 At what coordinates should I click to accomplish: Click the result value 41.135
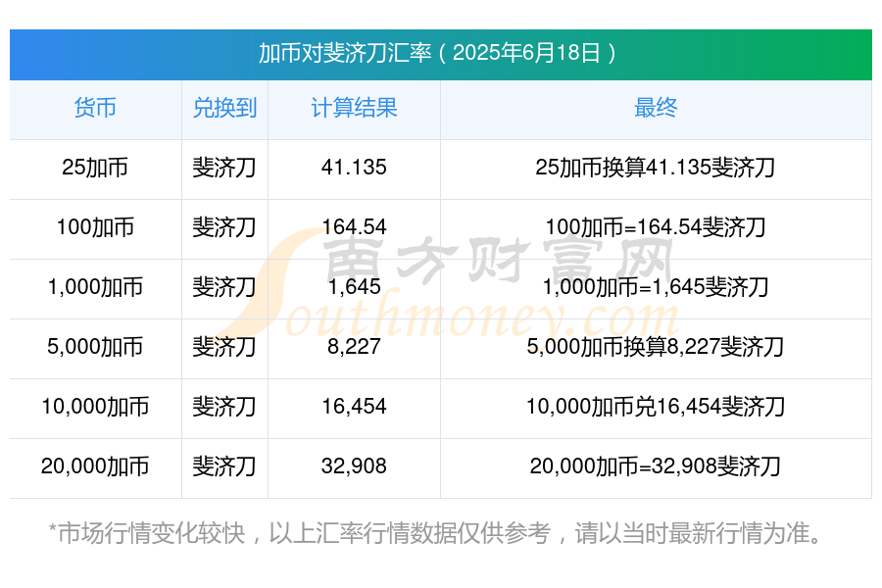pos(354,168)
